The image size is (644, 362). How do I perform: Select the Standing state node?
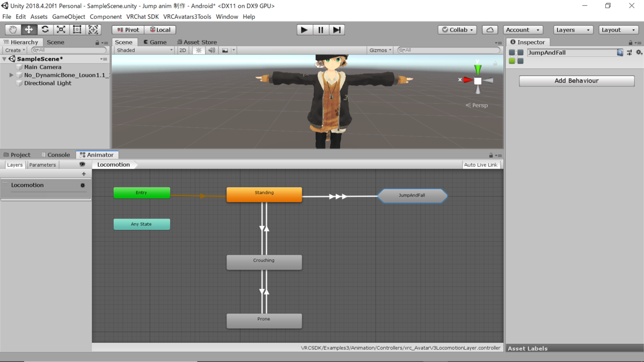264,194
